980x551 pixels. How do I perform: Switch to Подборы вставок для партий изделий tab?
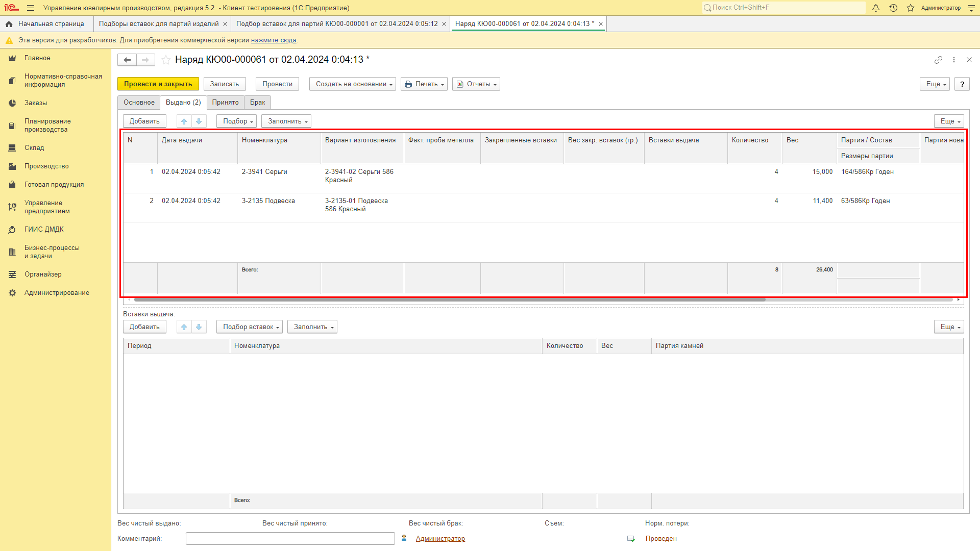159,24
